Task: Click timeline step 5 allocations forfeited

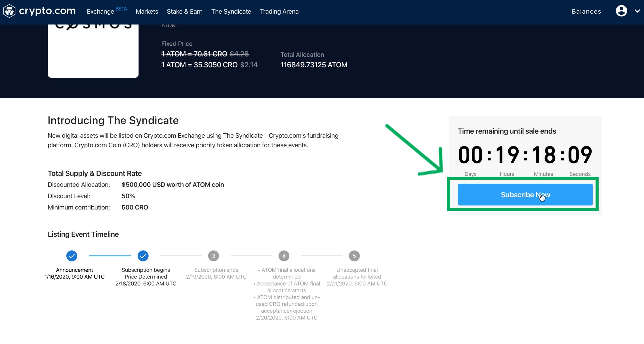Action: [x=354, y=256]
